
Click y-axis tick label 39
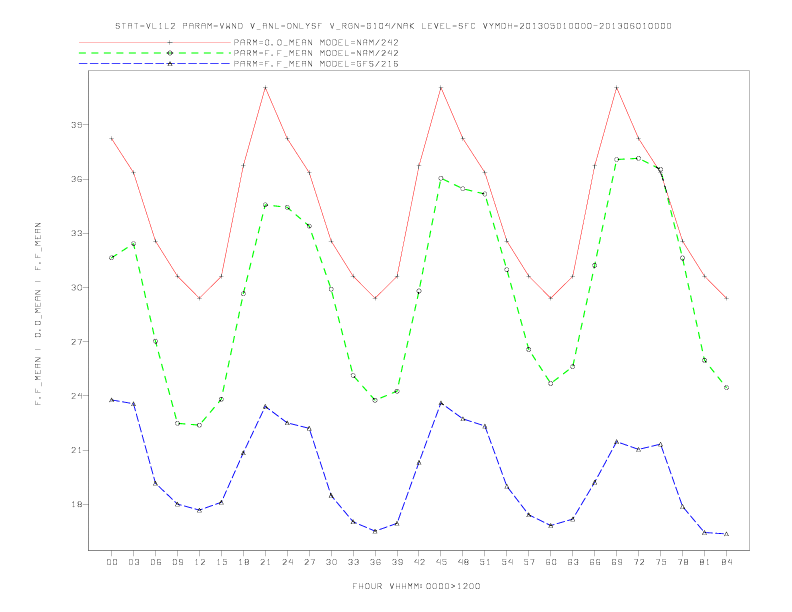pyautogui.click(x=77, y=125)
